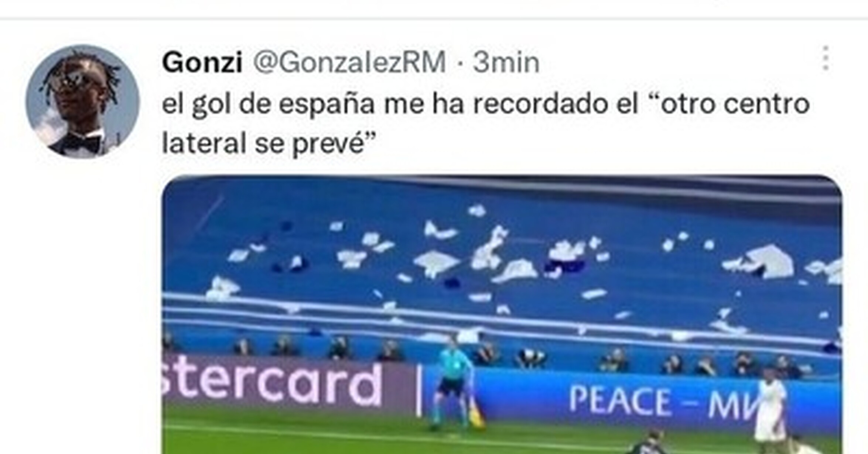Click the word recordado in the tweet
The height and width of the screenshot is (454, 868).
point(540,104)
